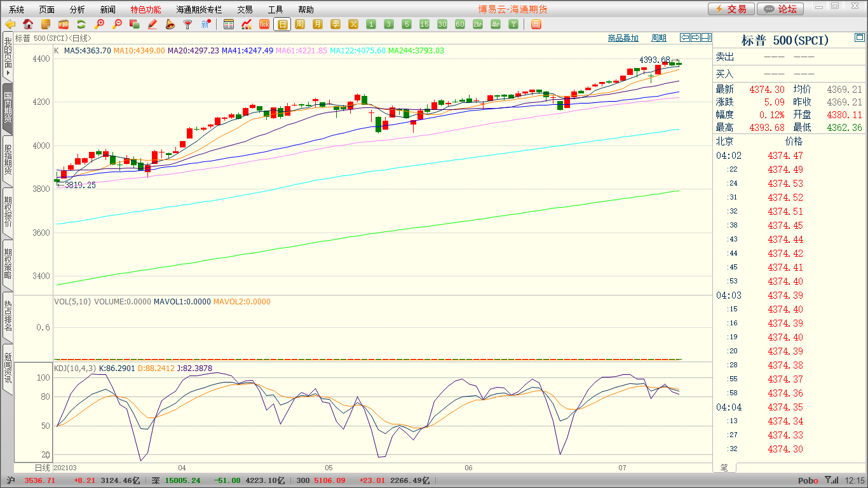Go to next contract with right arrow
The image size is (868, 488).
696,37
